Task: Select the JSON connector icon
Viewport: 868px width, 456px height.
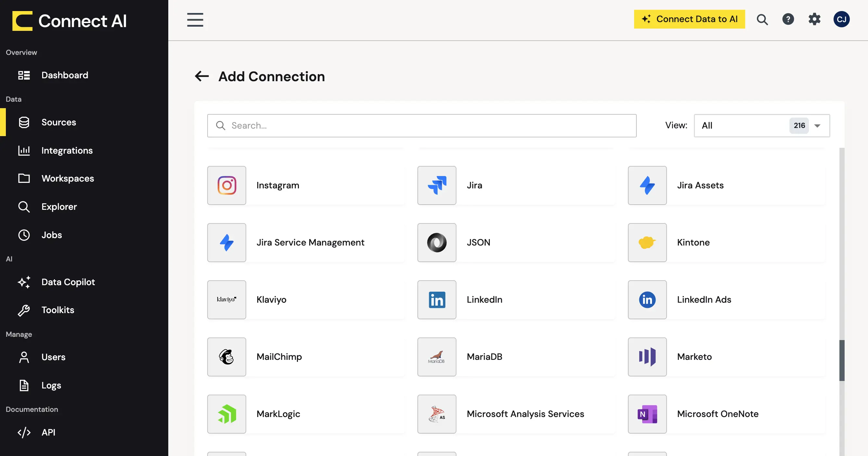Action: pos(437,243)
